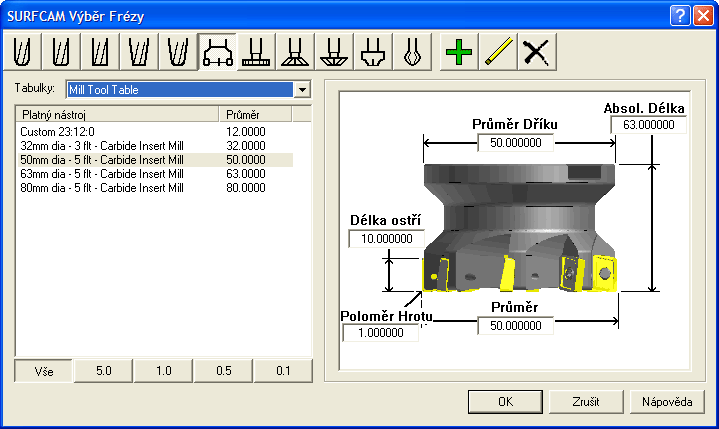Select Custom 23:12:0 tool row

tap(155, 132)
